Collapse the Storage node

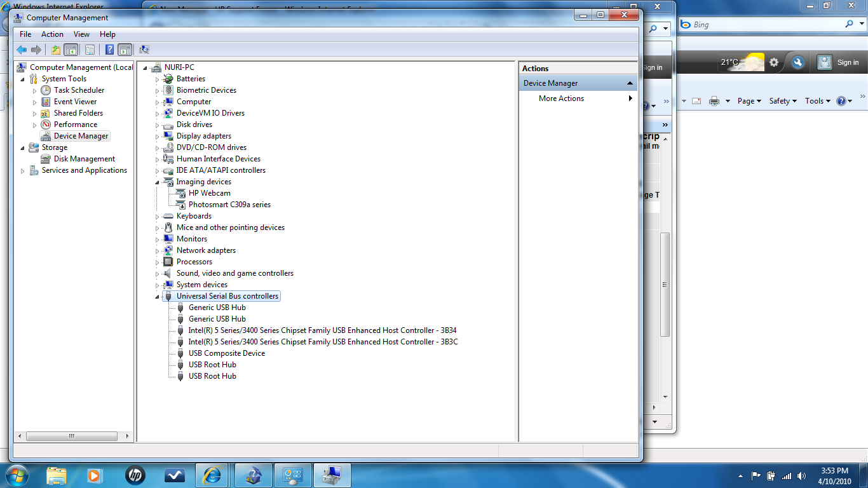coord(23,147)
